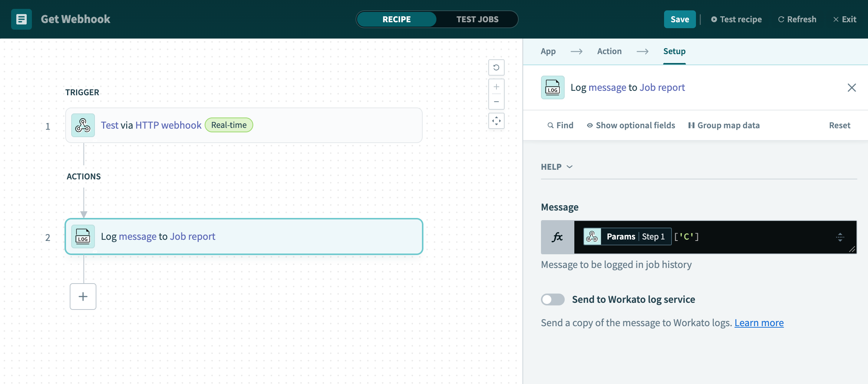868x384 pixels.
Task: Click the undo icon on canvas controls
Action: [x=496, y=67]
